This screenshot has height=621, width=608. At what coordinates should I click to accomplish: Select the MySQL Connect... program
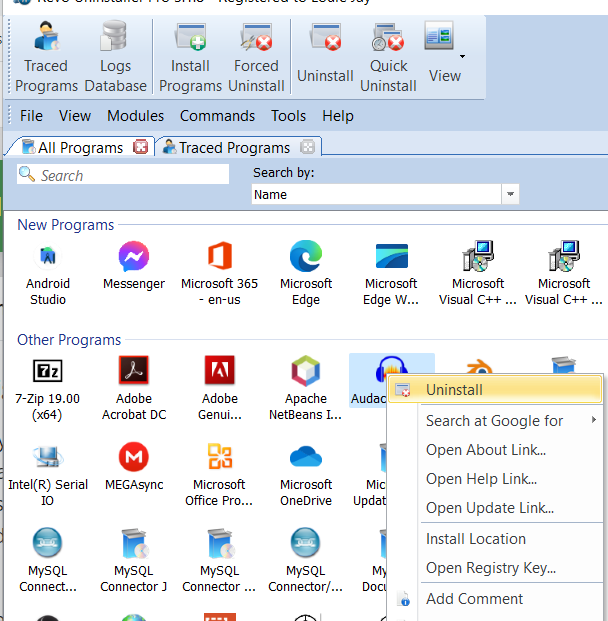point(48,560)
